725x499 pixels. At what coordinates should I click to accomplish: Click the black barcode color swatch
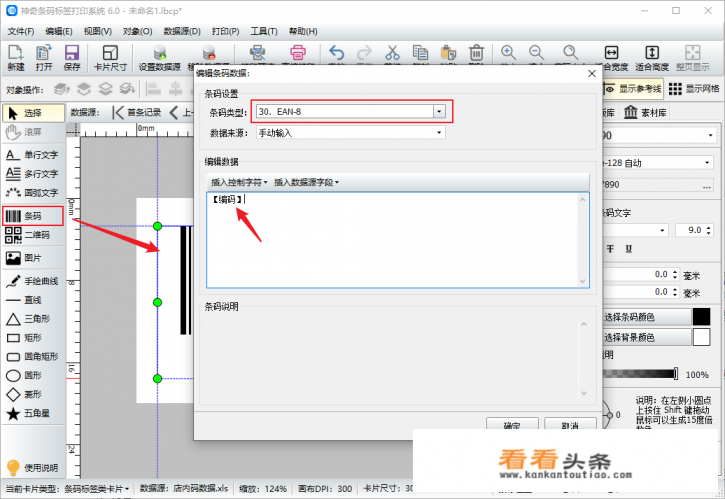click(x=701, y=317)
